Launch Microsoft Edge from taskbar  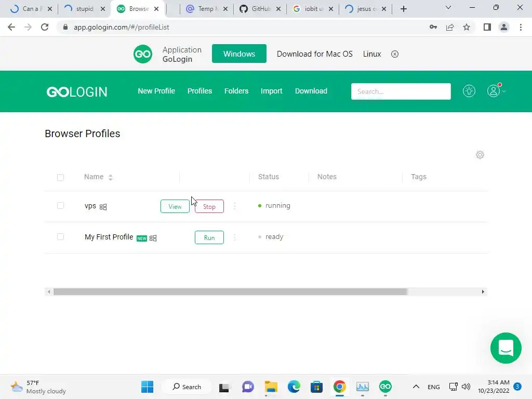pos(294,387)
